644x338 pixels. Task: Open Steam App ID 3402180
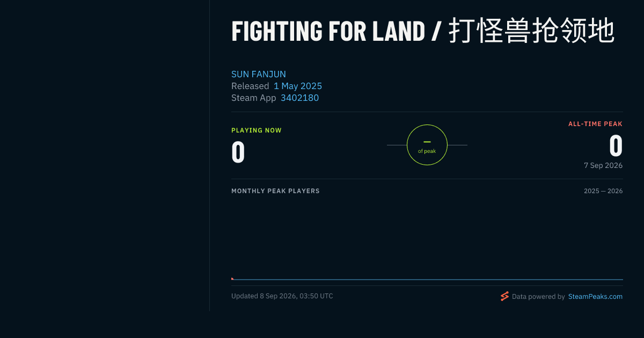(x=299, y=98)
